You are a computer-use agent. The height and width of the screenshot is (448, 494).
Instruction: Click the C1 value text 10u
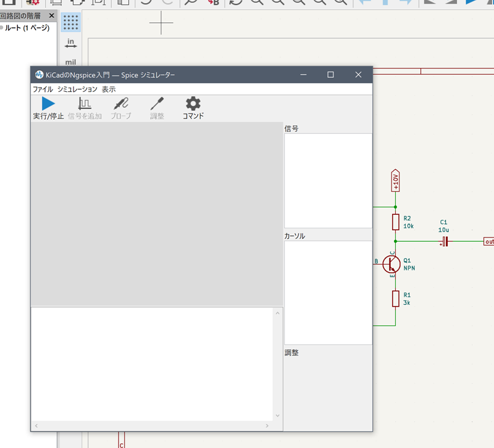[x=443, y=230]
